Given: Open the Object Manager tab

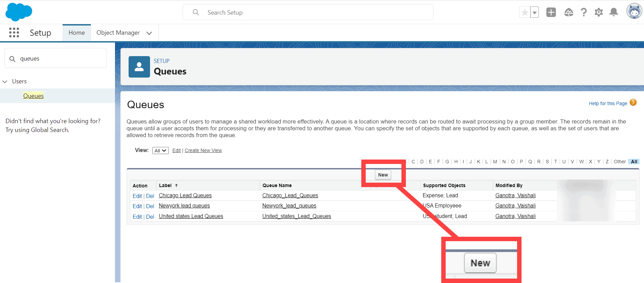Looking at the screenshot, I should click(x=118, y=33).
